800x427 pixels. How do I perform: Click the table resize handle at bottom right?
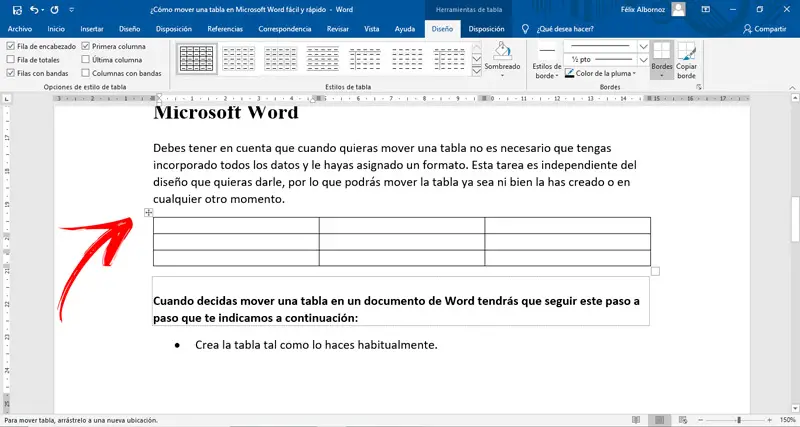[656, 271]
